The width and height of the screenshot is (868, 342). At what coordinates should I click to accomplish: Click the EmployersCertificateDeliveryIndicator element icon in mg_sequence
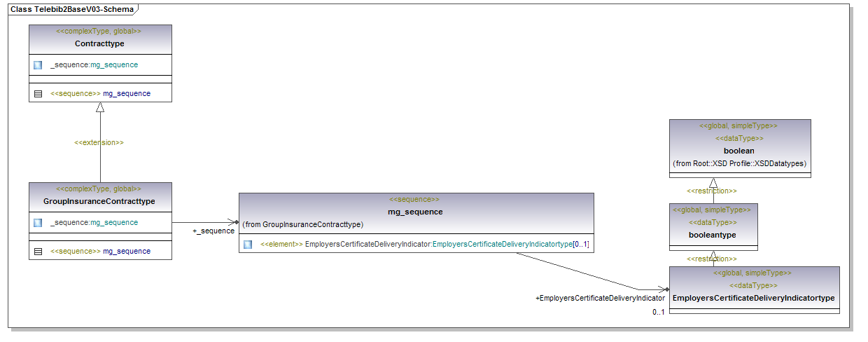click(248, 245)
